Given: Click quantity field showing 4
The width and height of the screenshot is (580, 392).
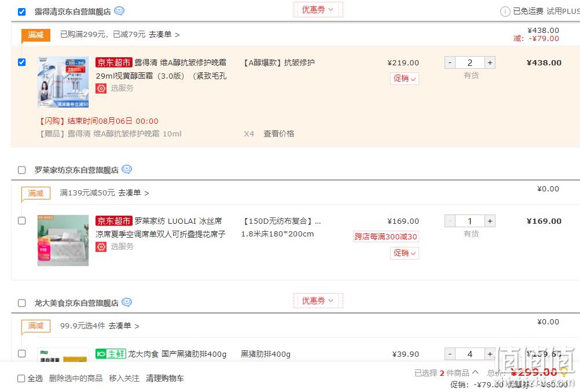Looking at the screenshot, I should point(470,354).
